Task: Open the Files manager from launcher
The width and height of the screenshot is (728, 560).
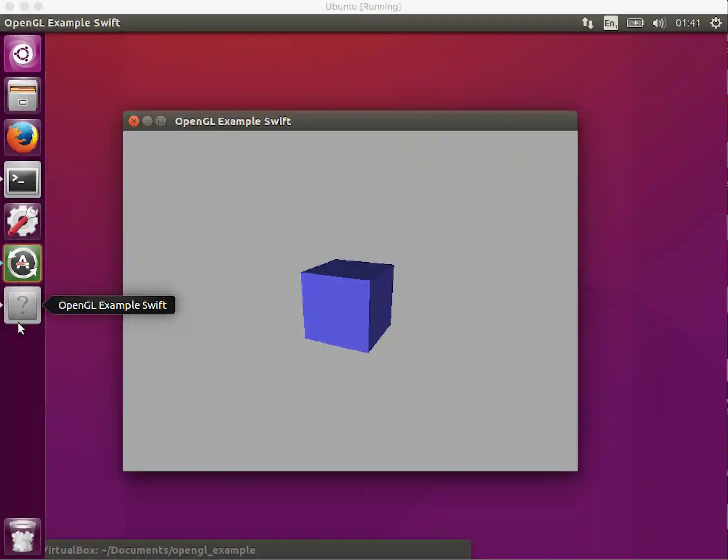Action: [x=23, y=96]
